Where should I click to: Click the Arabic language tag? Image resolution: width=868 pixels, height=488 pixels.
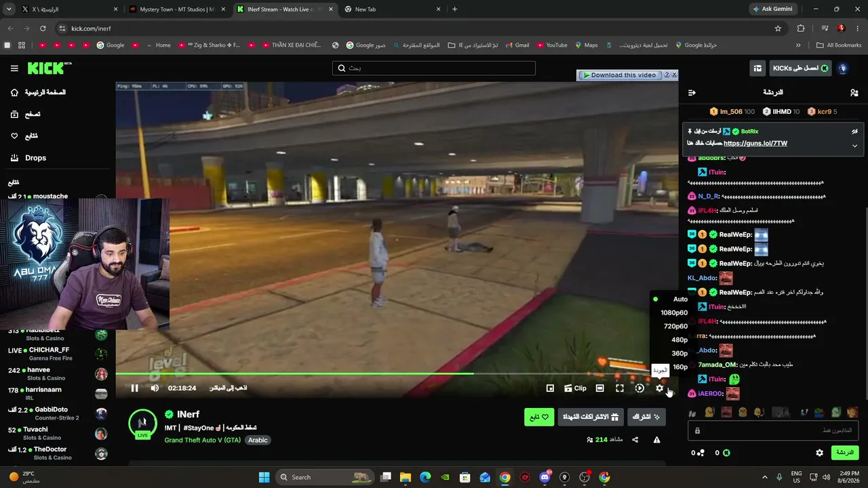click(258, 440)
